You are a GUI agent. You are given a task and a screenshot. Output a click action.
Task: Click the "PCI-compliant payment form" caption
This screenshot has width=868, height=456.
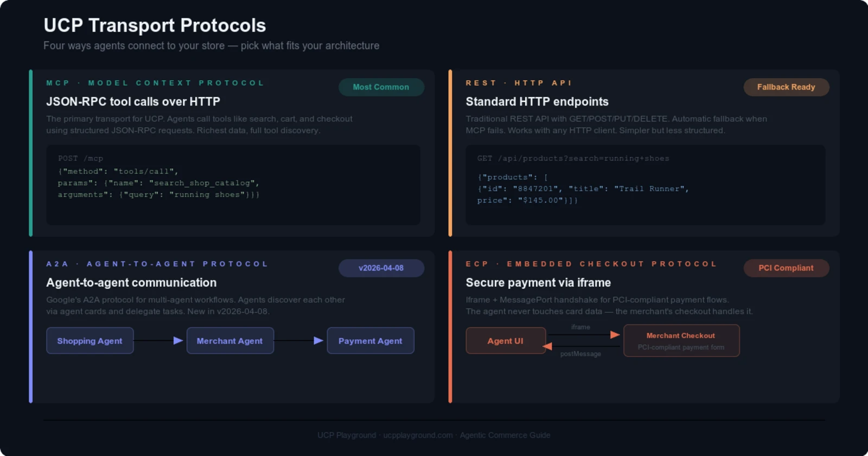[x=681, y=347]
